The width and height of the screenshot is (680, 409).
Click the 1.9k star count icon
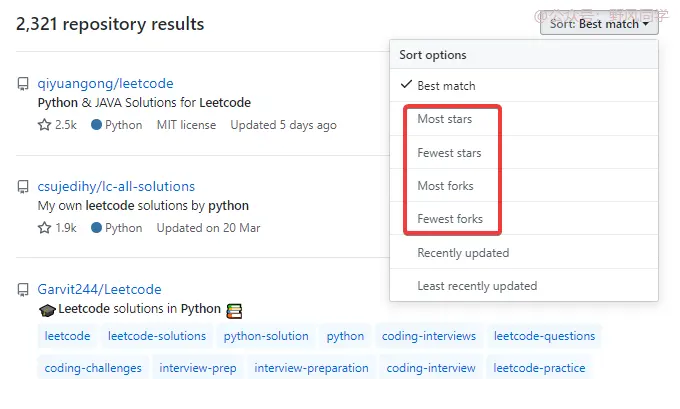point(44,228)
